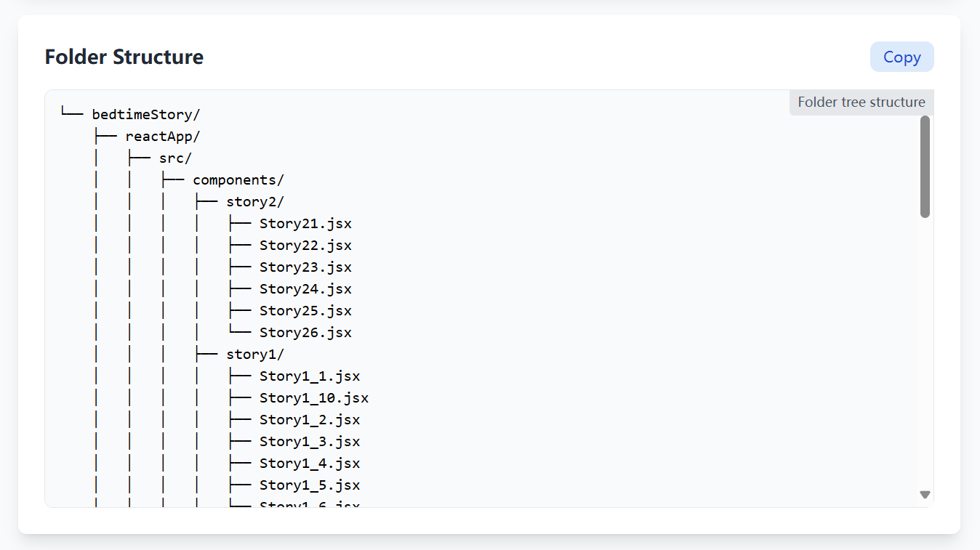The height and width of the screenshot is (550, 980).
Task: Click the Folder tree structure label
Action: click(x=861, y=102)
